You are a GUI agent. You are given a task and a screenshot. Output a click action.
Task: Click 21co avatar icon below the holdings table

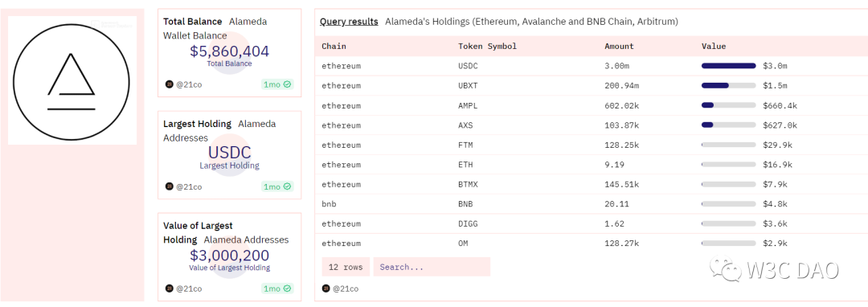click(x=326, y=289)
